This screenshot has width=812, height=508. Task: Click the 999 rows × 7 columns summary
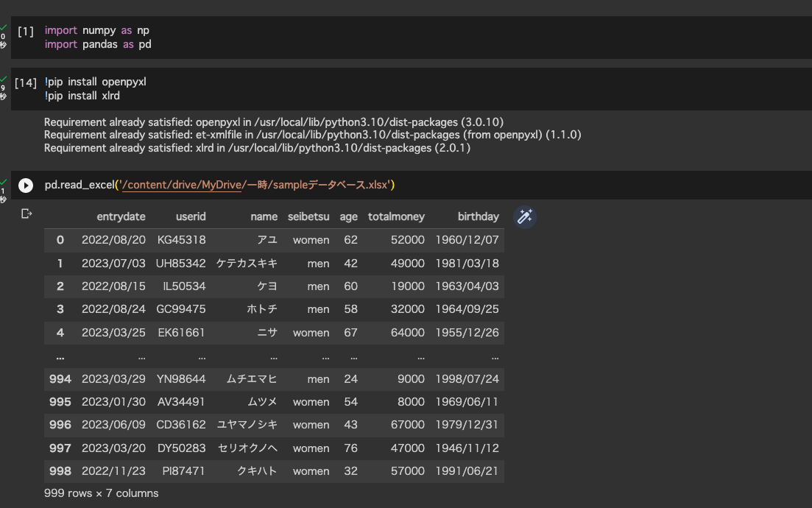click(102, 493)
